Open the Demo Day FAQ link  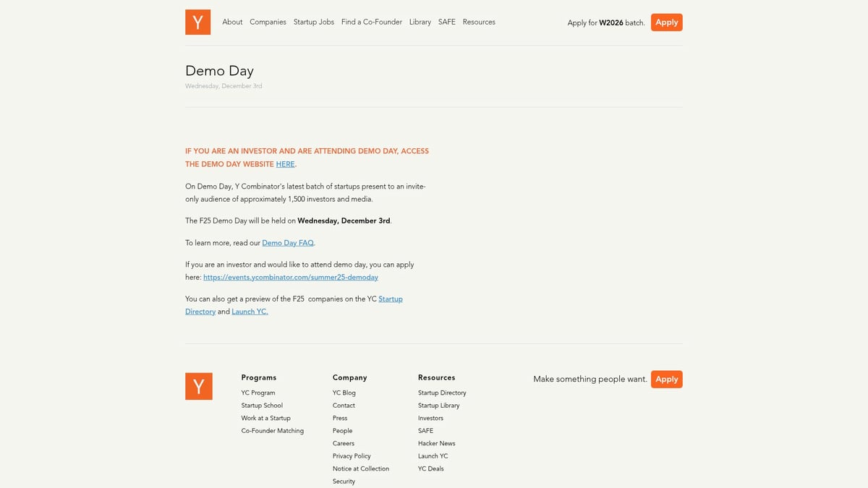pos(288,243)
